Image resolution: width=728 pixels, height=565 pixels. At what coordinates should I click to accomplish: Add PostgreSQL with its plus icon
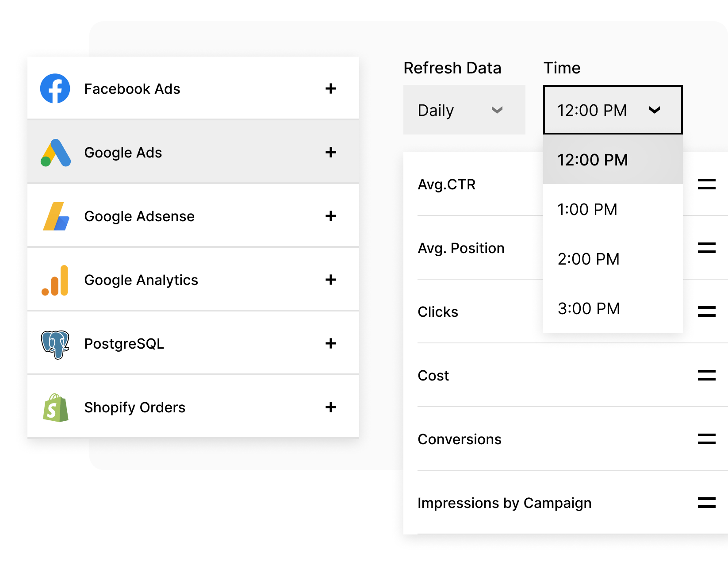click(x=331, y=343)
